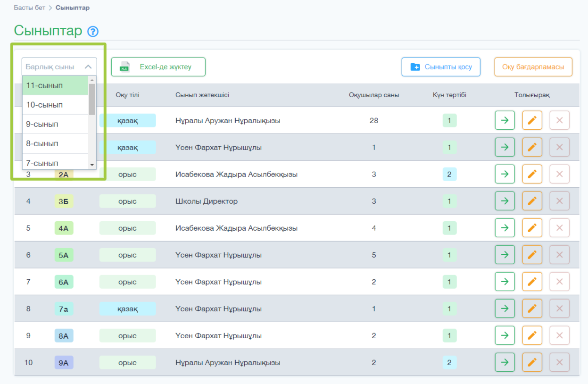Edit class 6А with pencil icon

(532, 282)
